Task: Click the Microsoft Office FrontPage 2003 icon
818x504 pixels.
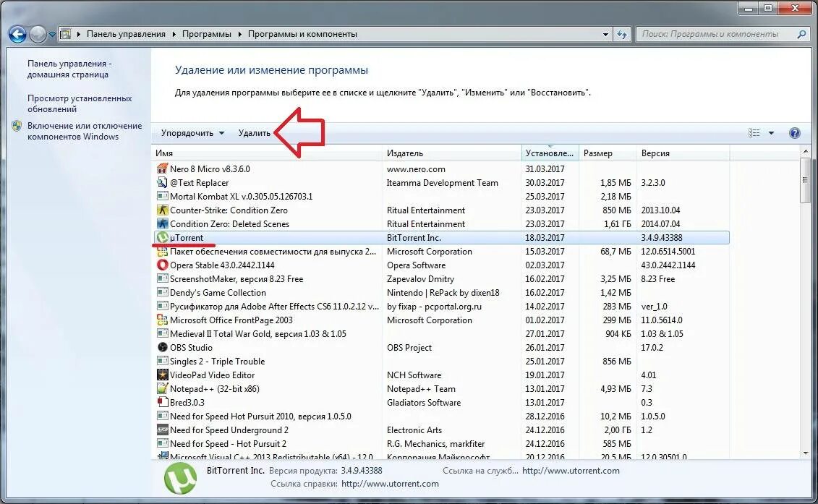Action: [162, 320]
